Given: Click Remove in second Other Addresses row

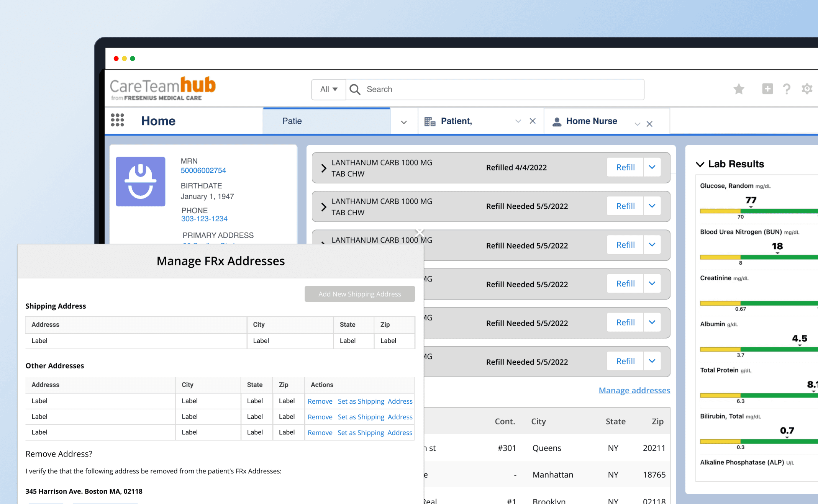Looking at the screenshot, I should coord(320,417).
